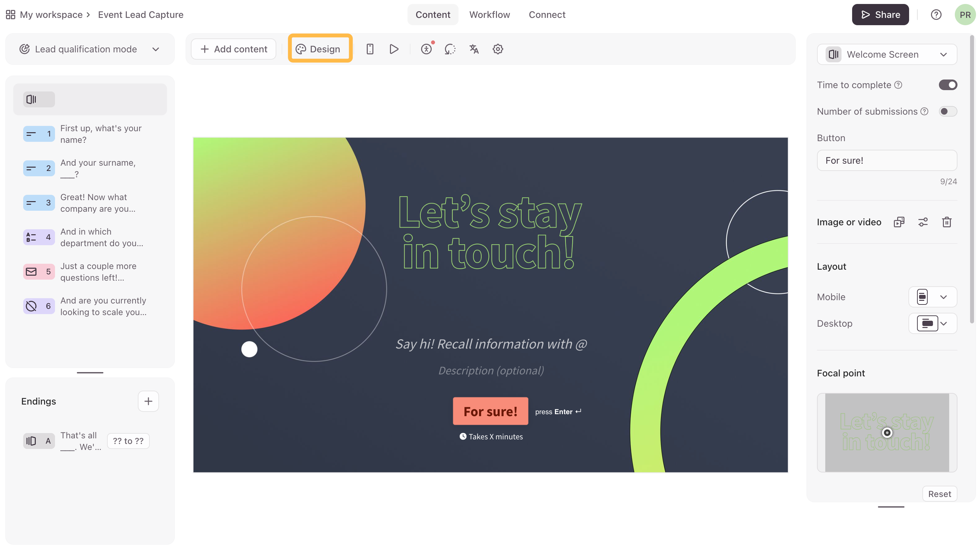Click the play preview icon

coord(394,49)
